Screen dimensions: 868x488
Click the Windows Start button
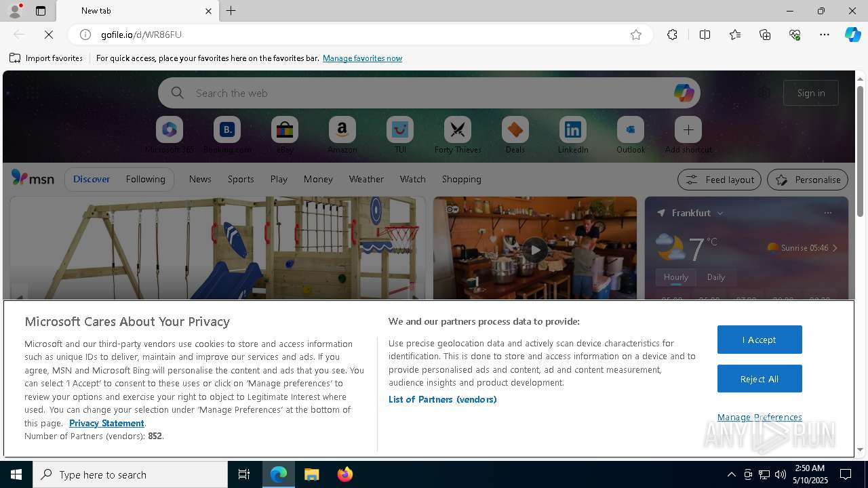(x=16, y=474)
